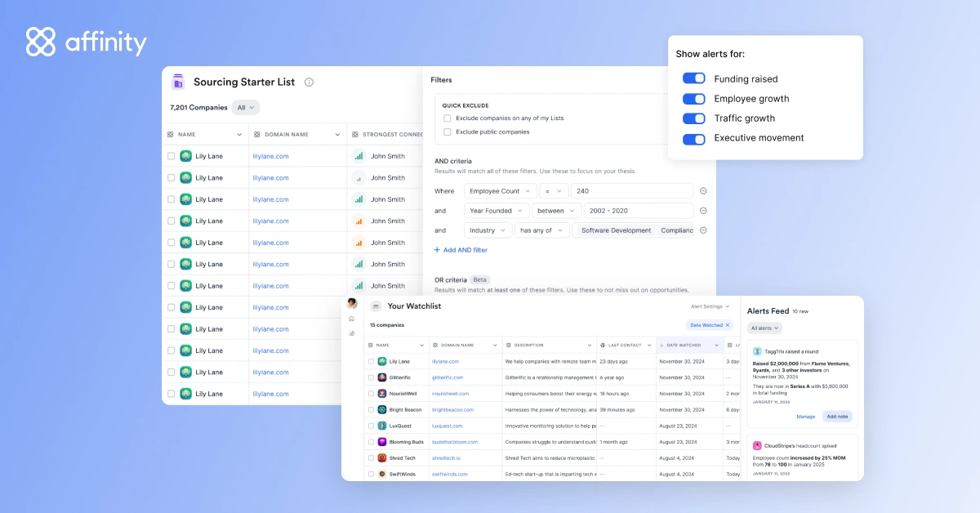Image resolution: width=980 pixels, height=513 pixels.
Task: Click the Lily Lane logo in Your Watchlist
Action: tap(382, 361)
